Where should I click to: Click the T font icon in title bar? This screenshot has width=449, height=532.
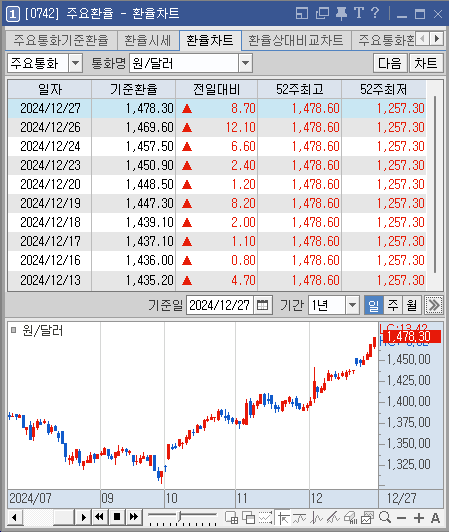point(359,14)
